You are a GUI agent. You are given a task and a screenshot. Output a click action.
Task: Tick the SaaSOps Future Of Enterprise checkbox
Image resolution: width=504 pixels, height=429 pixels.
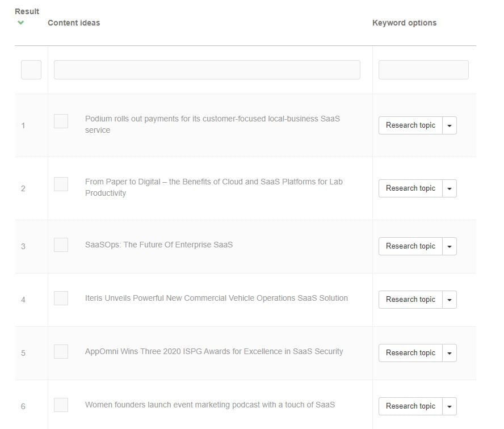(x=61, y=245)
